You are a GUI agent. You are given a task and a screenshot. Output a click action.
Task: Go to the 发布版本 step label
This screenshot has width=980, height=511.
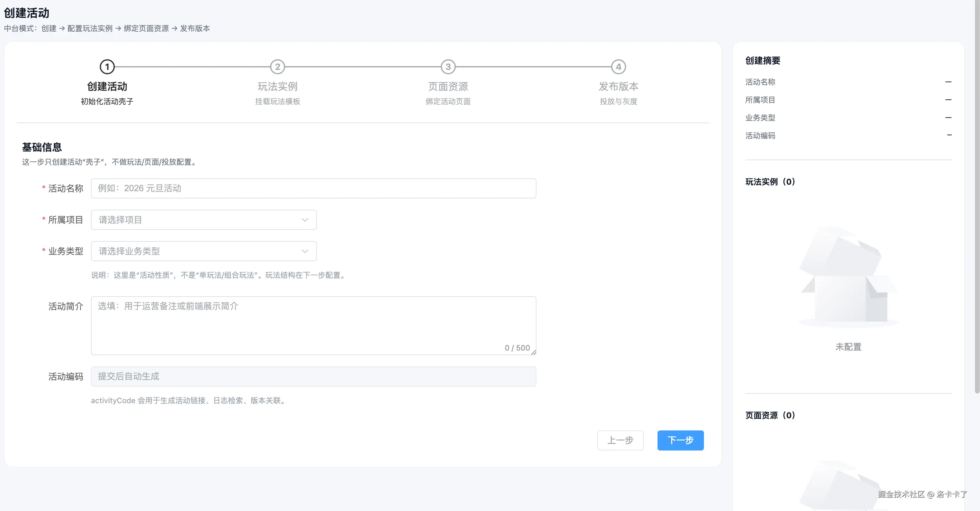(618, 87)
